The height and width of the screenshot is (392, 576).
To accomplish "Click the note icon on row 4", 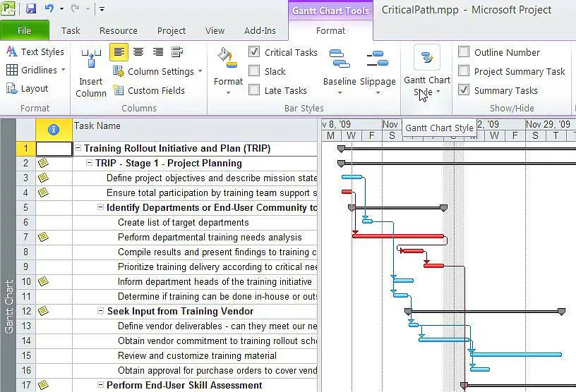I will pos(43,192).
